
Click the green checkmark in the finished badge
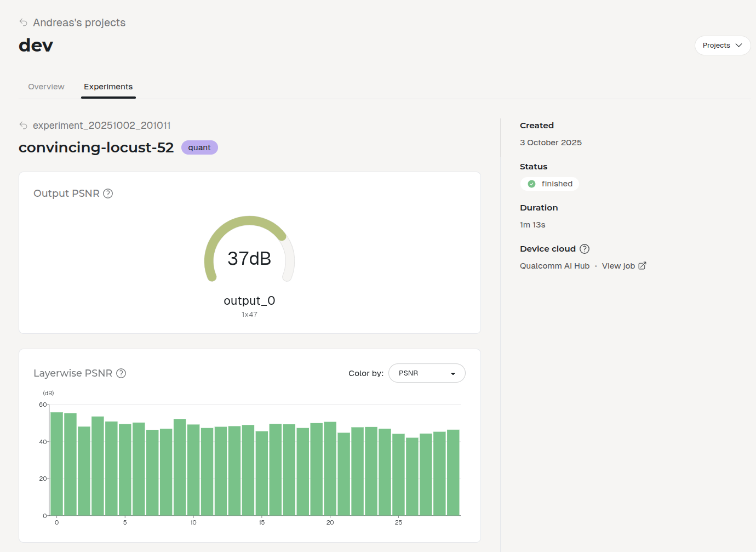tap(531, 184)
